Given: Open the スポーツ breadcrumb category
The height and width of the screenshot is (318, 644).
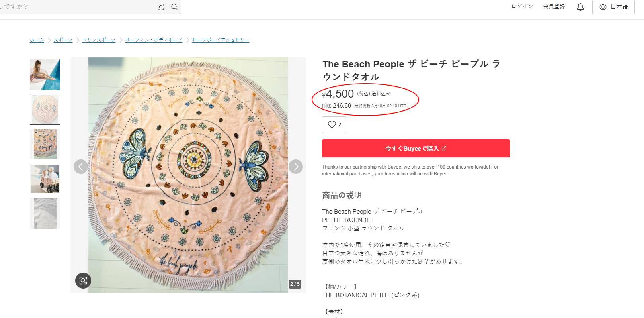Looking at the screenshot, I should 63,40.
